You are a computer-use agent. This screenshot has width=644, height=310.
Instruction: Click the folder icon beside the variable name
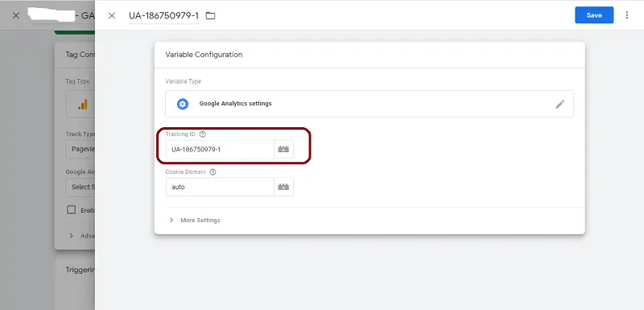(210, 15)
